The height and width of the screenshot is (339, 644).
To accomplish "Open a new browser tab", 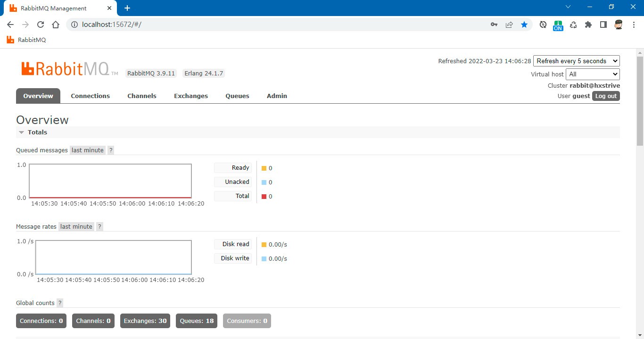I will click(x=127, y=8).
